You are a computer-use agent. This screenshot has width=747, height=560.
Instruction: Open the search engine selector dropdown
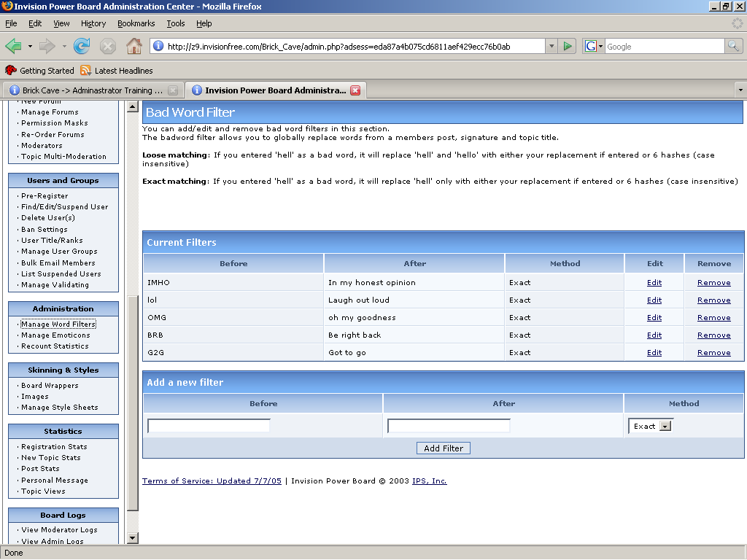tap(601, 46)
